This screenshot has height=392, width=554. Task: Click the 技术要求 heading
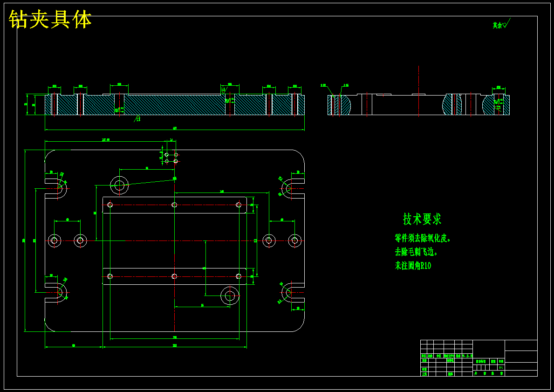(422, 219)
